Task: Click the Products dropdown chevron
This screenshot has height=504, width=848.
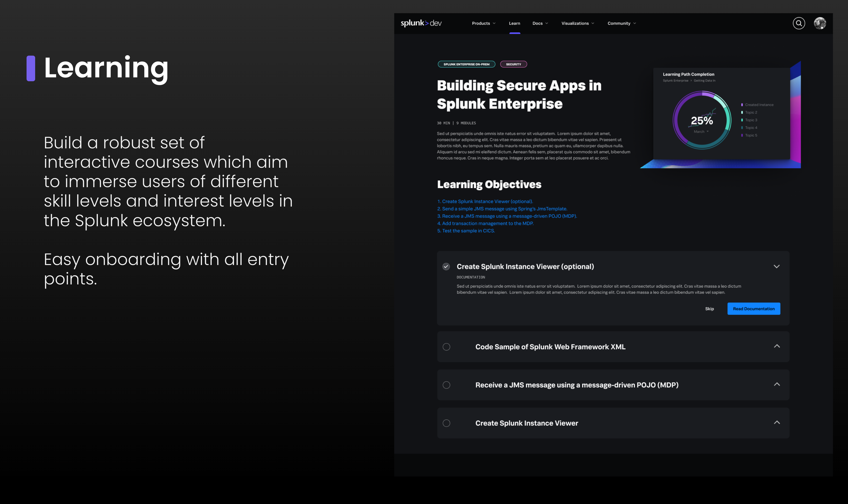Action: point(494,23)
